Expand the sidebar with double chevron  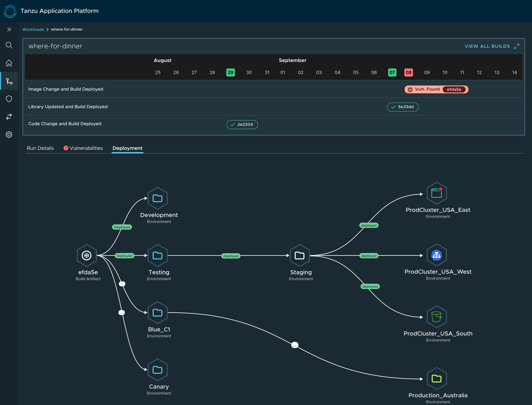coord(9,29)
